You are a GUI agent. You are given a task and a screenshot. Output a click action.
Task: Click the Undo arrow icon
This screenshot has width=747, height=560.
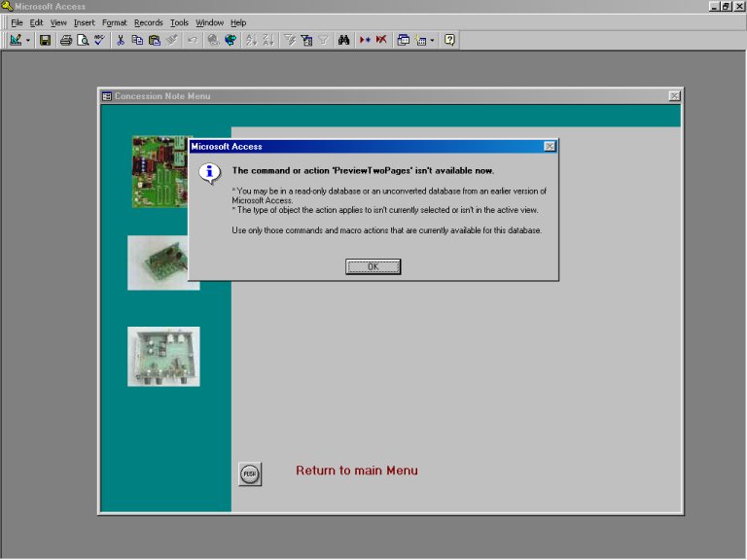pos(193,40)
